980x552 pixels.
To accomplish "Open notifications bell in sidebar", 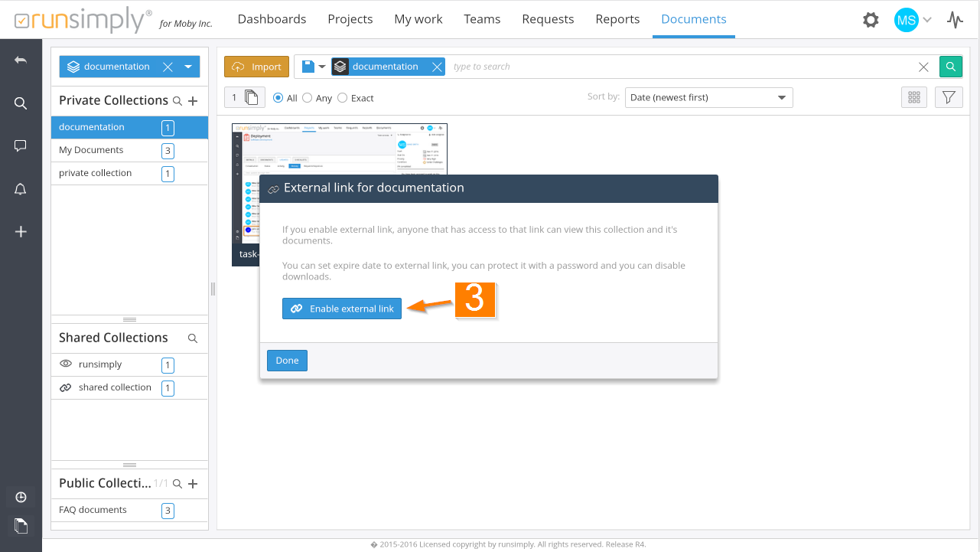I will pyautogui.click(x=21, y=189).
